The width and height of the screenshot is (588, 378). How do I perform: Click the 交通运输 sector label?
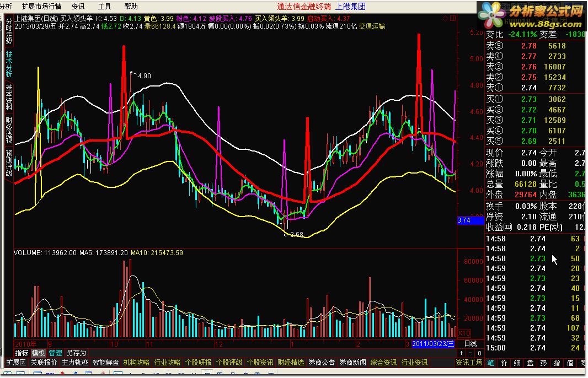coord(372,26)
